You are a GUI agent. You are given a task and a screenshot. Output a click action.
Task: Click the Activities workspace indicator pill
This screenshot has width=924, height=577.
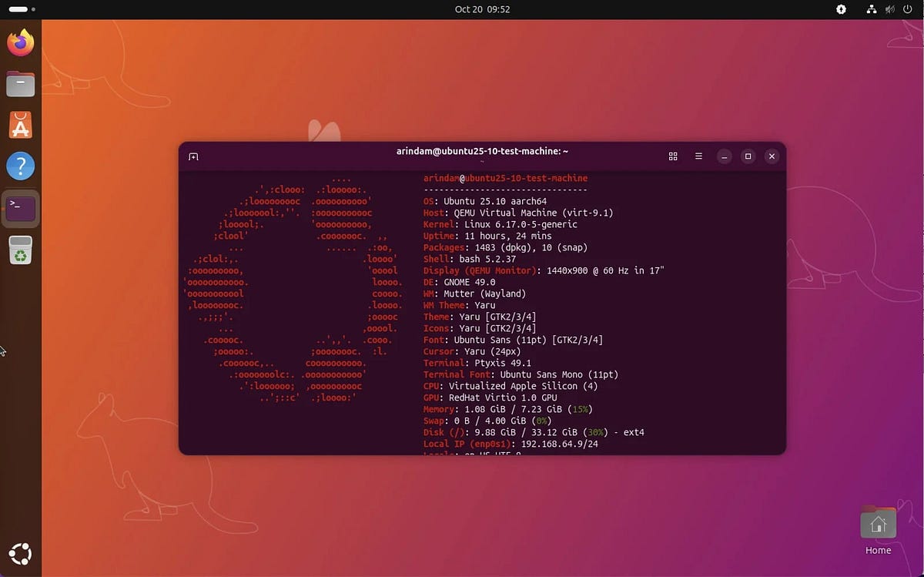(x=18, y=9)
